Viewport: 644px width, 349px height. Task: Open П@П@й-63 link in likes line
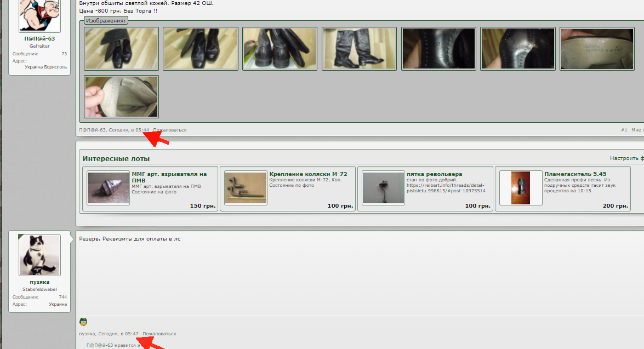[100, 345]
